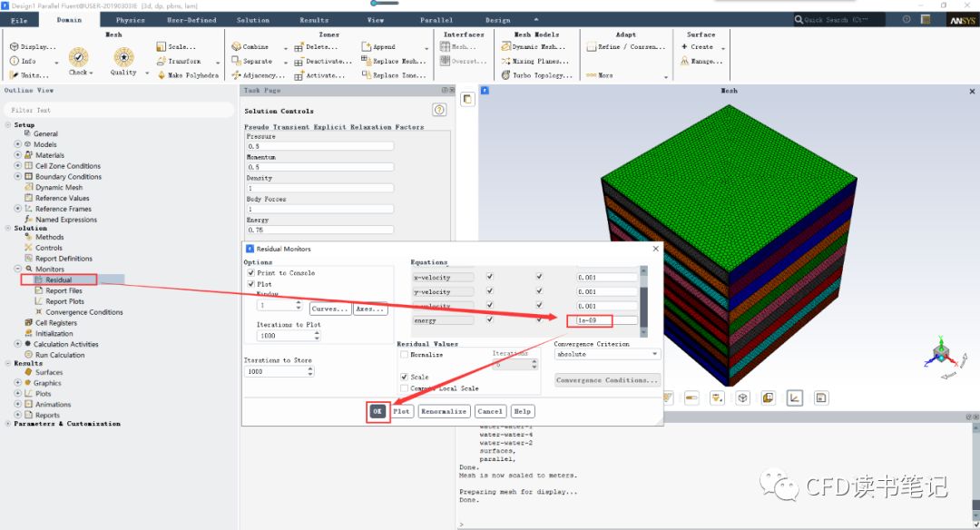The image size is (980, 530).
Task: Open Refine / Coarsen adapt tool
Action: (626, 47)
